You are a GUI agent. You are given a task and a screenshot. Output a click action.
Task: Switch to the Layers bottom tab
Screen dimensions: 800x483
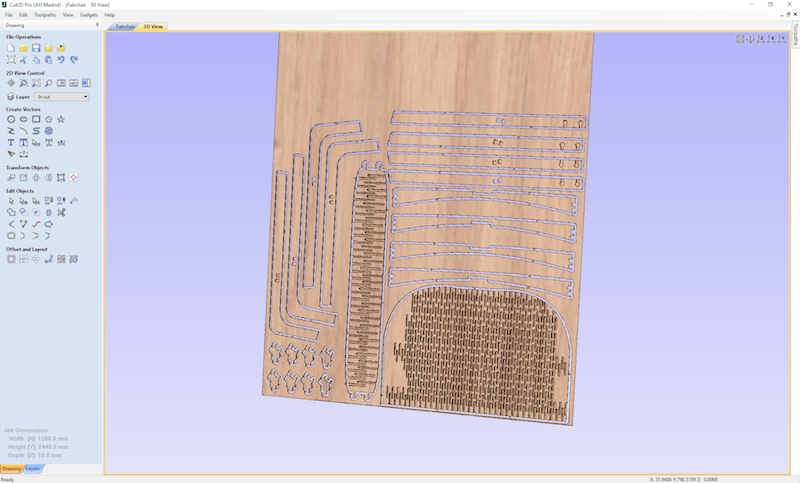tap(33, 469)
